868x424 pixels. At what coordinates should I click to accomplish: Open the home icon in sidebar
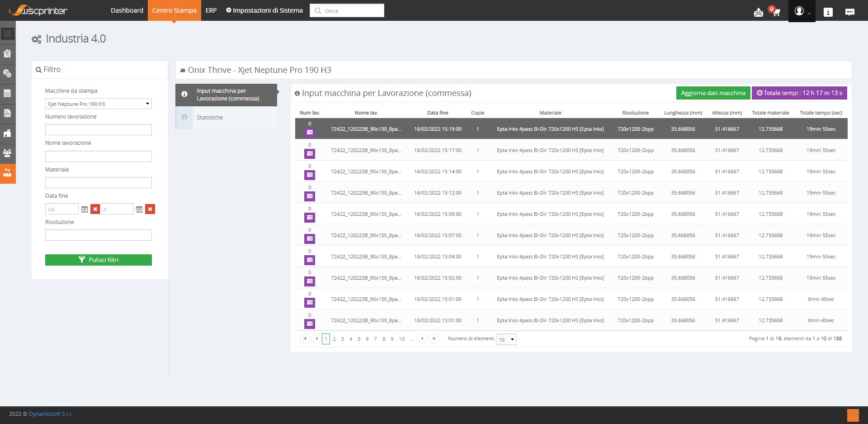coord(8,54)
